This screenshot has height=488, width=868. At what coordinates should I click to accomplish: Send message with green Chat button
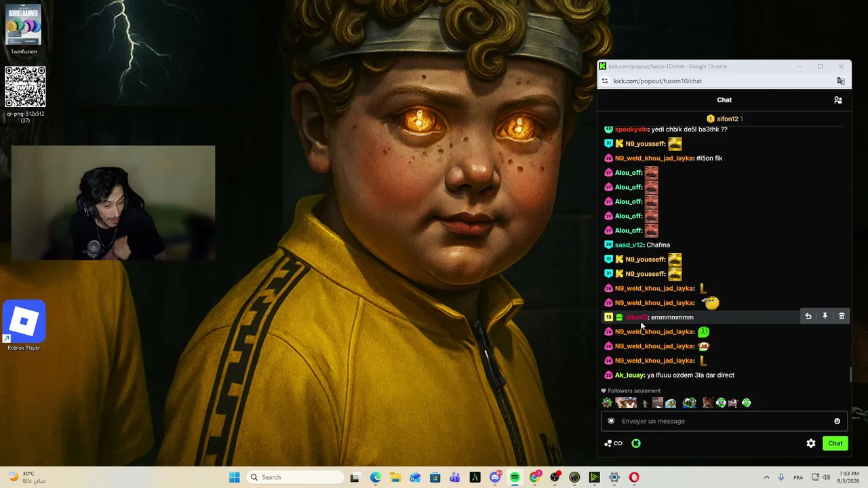pyautogui.click(x=835, y=443)
